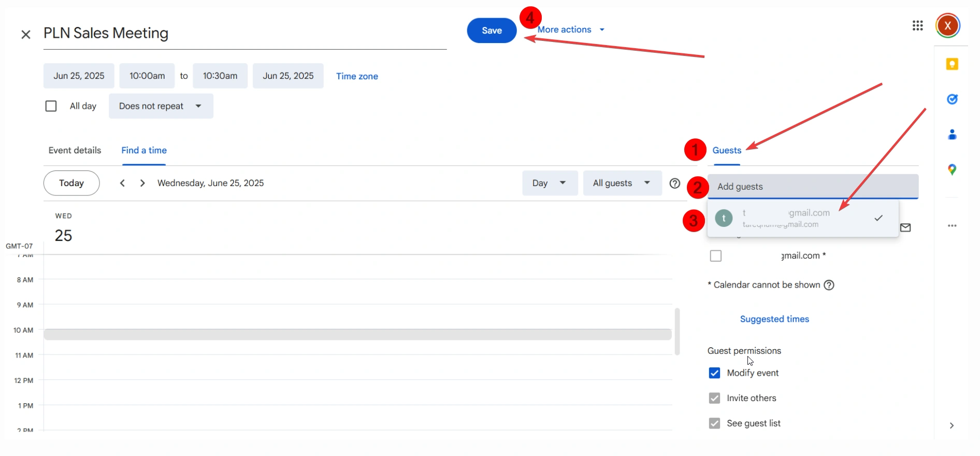Open help icon beside All guests
The image size is (980, 456).
[674, 183]
